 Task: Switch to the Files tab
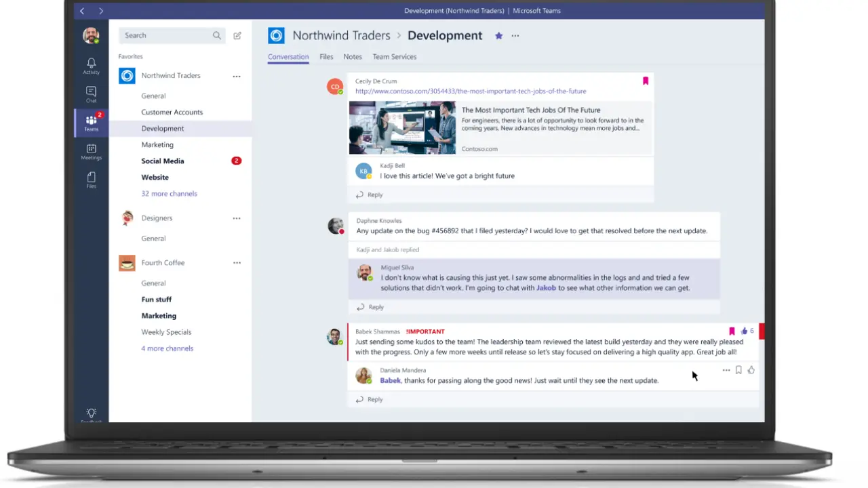[x=326, y=57]
